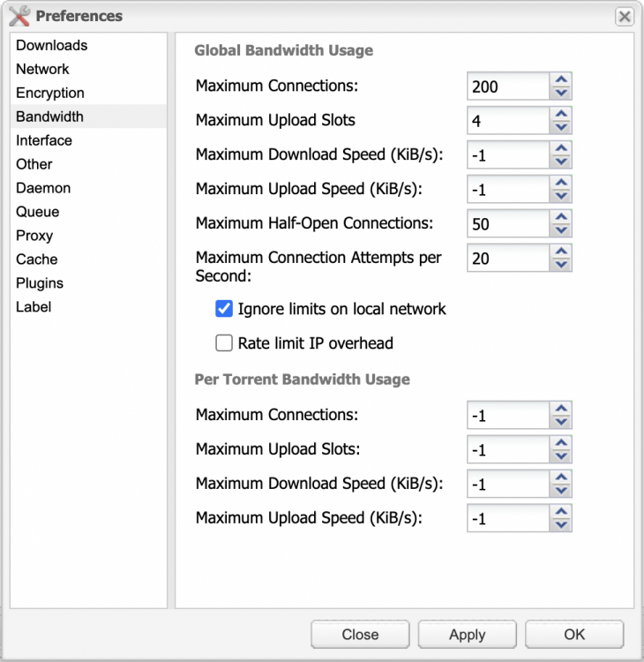Screen dimensions: 644x662
Task: Lower global Maximum Download Speed using down arrow
Action: click(561, 162)
